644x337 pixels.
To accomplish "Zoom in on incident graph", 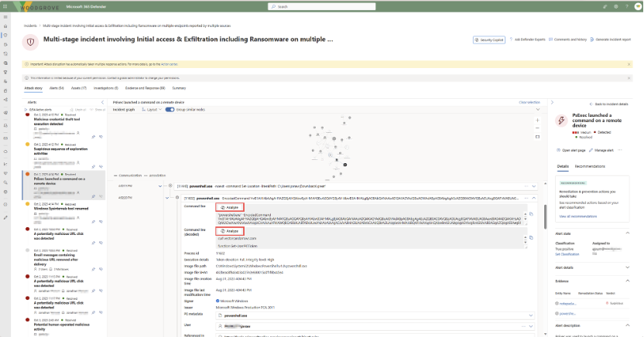I will pyautogui.click(x=537, y=120).
